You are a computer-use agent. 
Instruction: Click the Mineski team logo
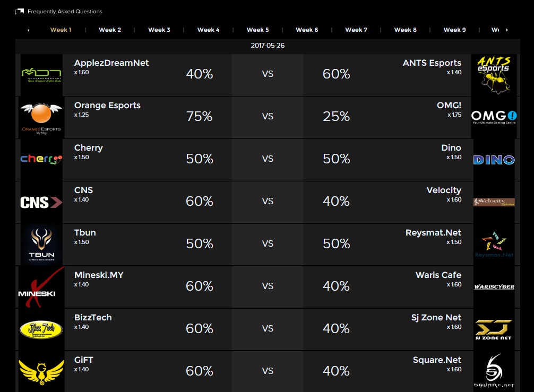click(x=41, y=287)
